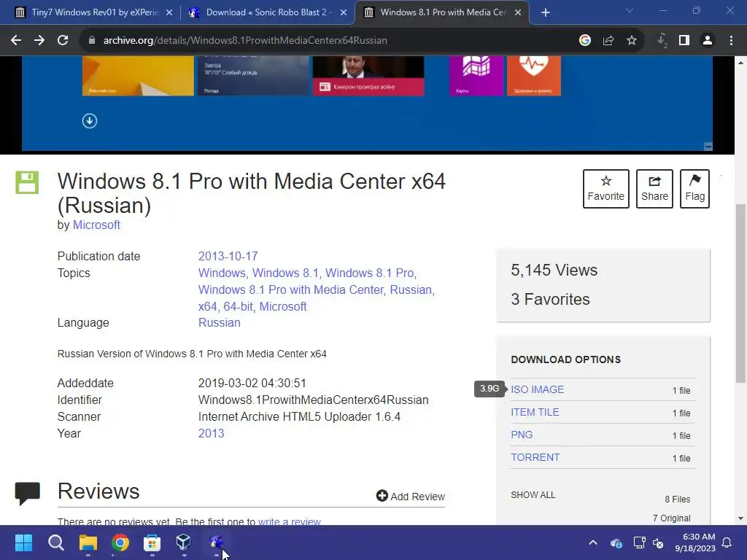Click the Windows topic link
Screen dimensions: 747x560
point(222,273)
